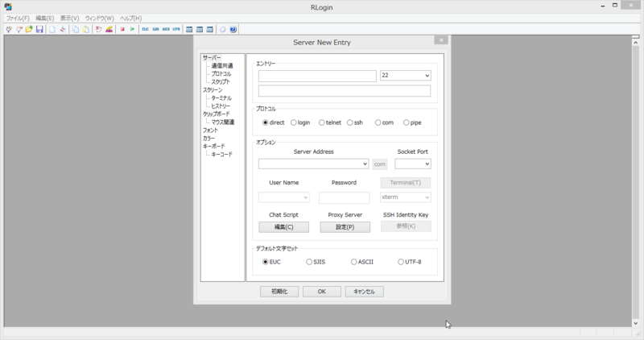Confirm the dialog with OK

(321, 292)
